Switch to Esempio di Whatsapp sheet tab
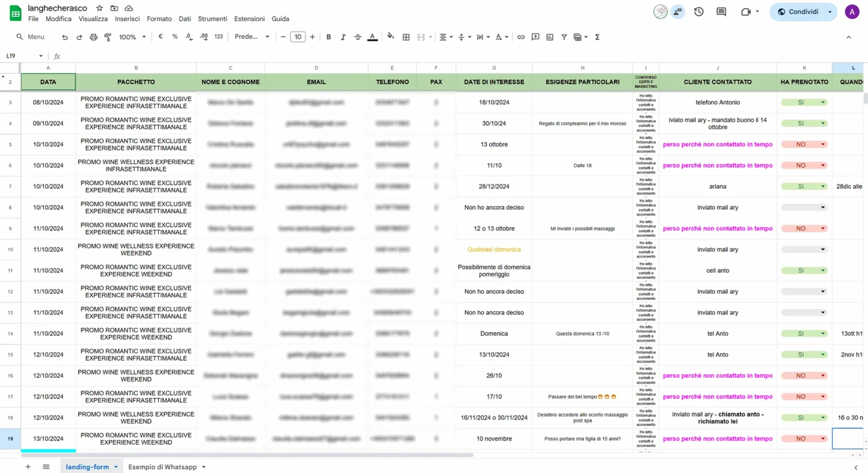This screenshot has height=473, width=868. click(x=162, y=467)
